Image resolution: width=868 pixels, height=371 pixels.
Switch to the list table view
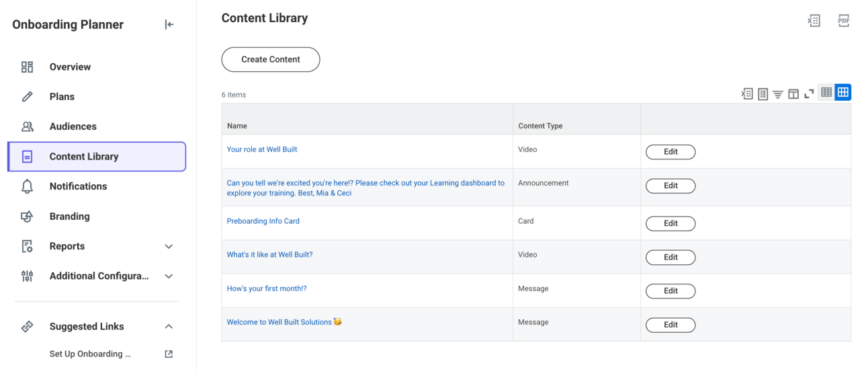tap(826, 92)
